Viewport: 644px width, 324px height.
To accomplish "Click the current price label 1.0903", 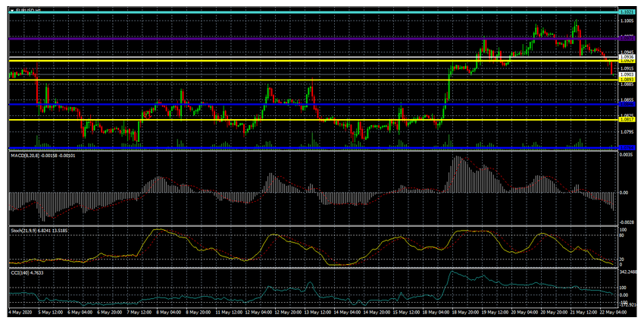I will 627,74.
